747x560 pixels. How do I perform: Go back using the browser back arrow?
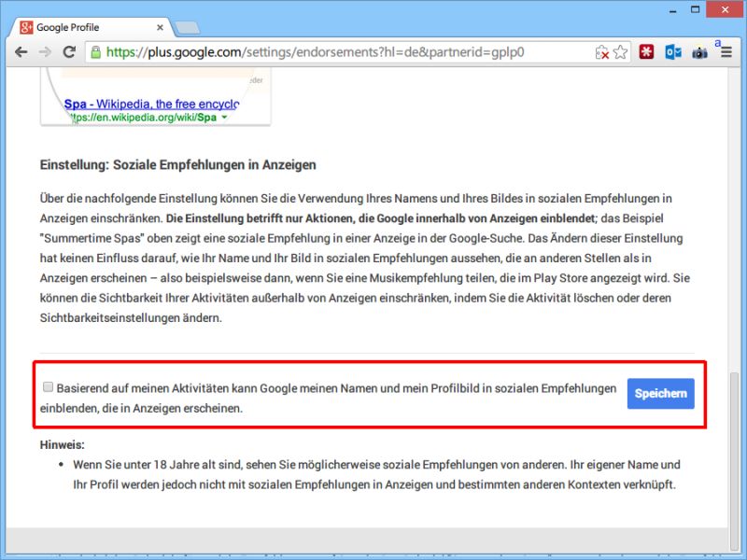click(21, 52)
